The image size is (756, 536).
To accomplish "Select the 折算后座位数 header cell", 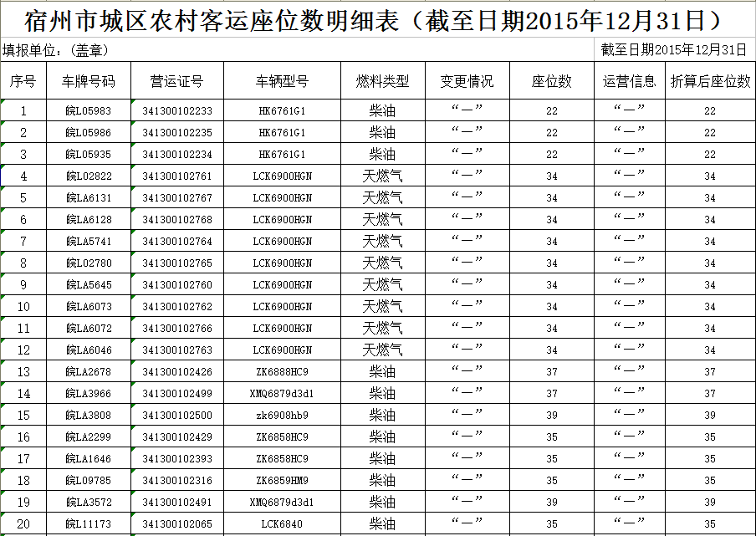I will pos(710,81).
